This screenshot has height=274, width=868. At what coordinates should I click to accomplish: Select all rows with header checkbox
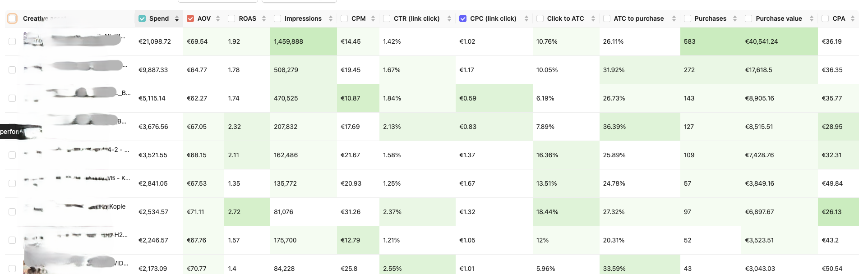point(12,18)
